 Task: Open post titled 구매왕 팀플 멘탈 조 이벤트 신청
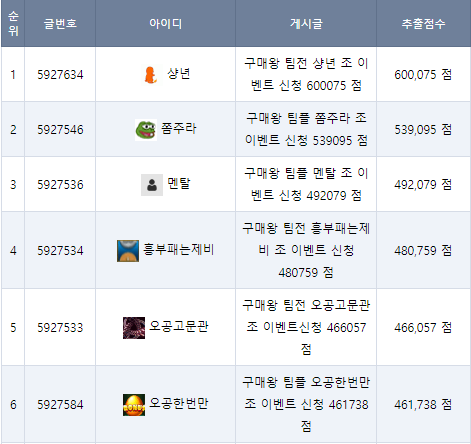[306, 184]
